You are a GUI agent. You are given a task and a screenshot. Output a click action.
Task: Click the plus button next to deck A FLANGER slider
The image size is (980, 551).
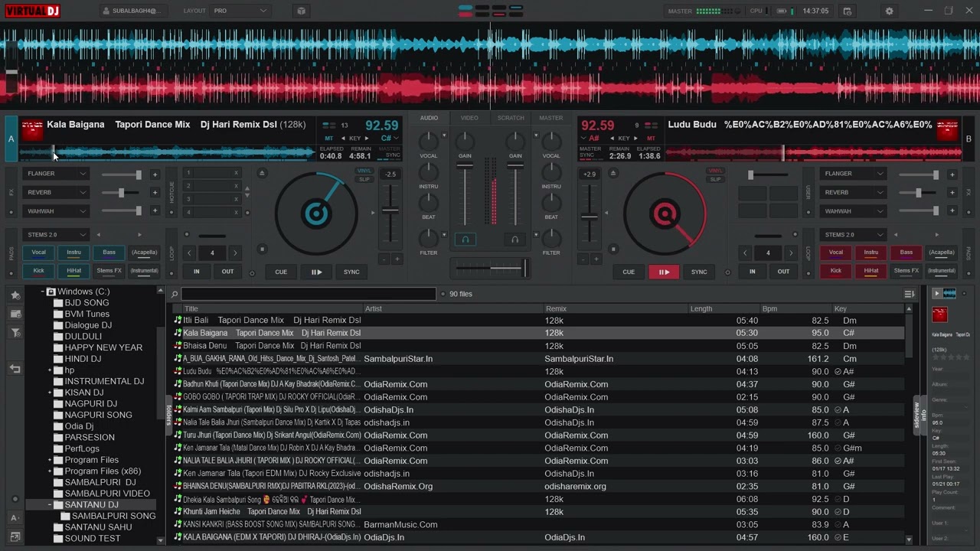coord(155,174)
